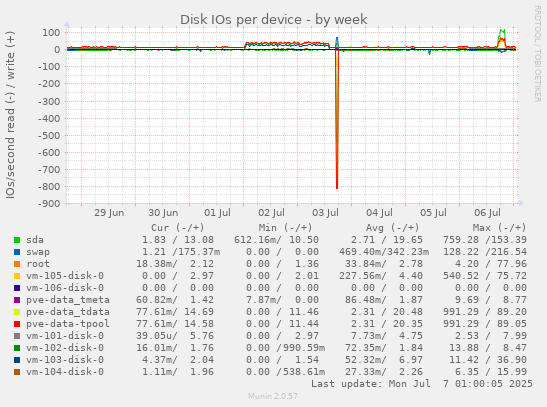This screenshot has height=407, width=547.
Task: Click the graph title 'Disk IOs per device - by week'
Action: pyautogui.click(x=274, y=20)
